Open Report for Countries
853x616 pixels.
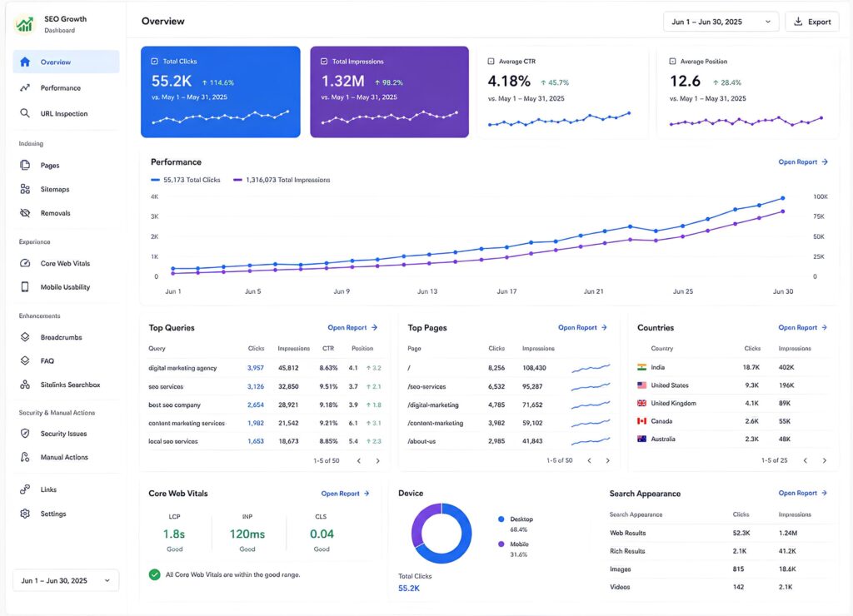coord(803,327)
